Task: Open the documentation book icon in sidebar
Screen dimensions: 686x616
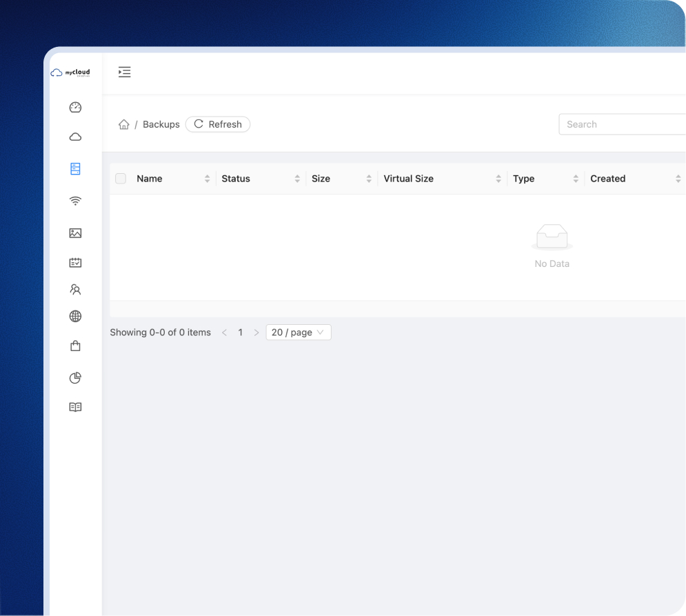Action: (75, 407)
